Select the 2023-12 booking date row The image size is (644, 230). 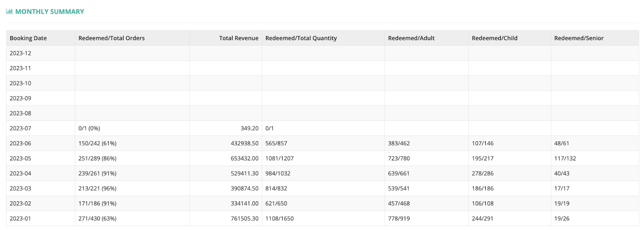click(322, 53)
